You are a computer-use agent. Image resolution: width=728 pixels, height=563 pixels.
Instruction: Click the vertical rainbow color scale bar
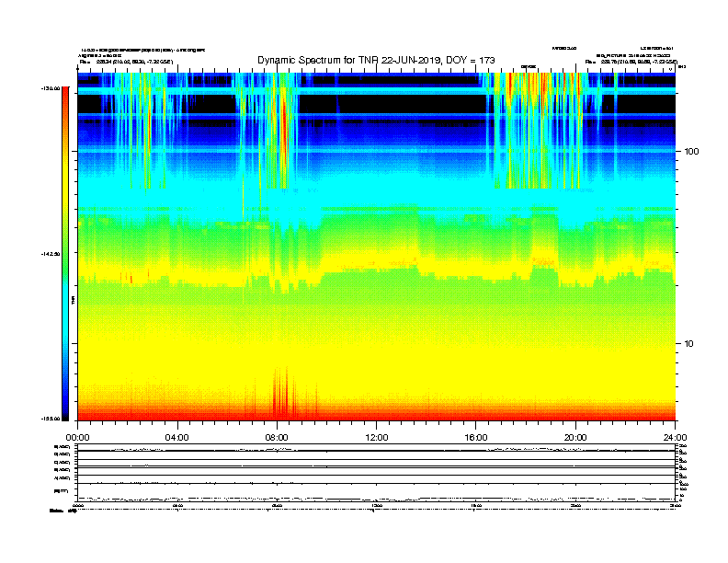tap(65, 254)
